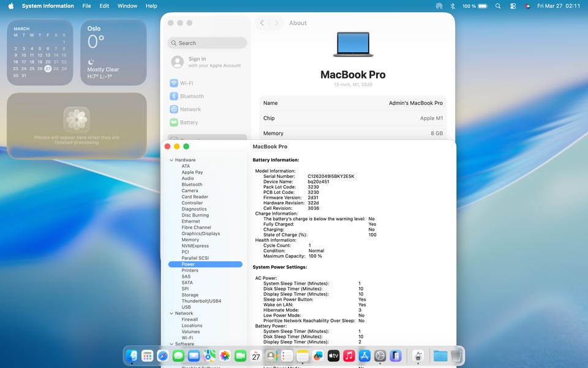
Task: Open Finder from the Dock
Action: coord(132,355)
